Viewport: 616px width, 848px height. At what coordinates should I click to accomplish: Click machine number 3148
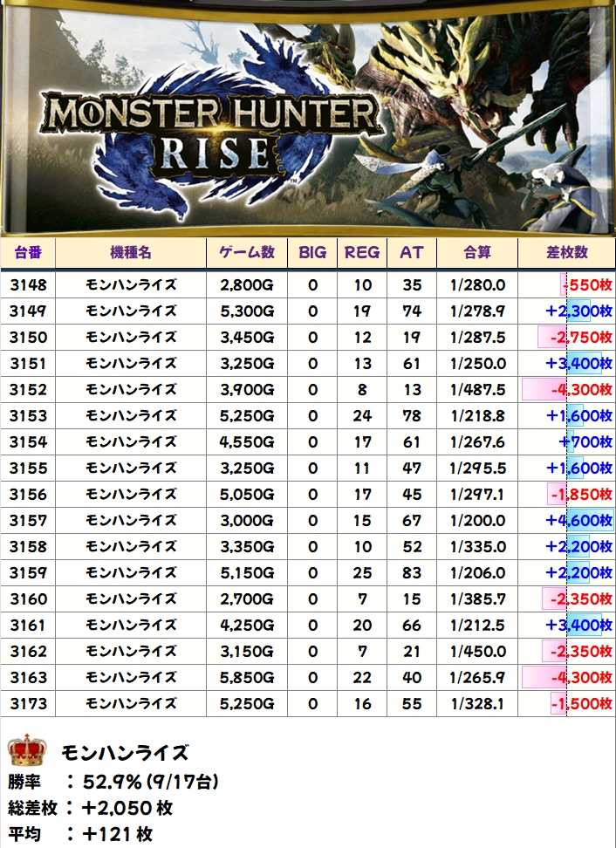pyautogui.click(x=28, y=284)
